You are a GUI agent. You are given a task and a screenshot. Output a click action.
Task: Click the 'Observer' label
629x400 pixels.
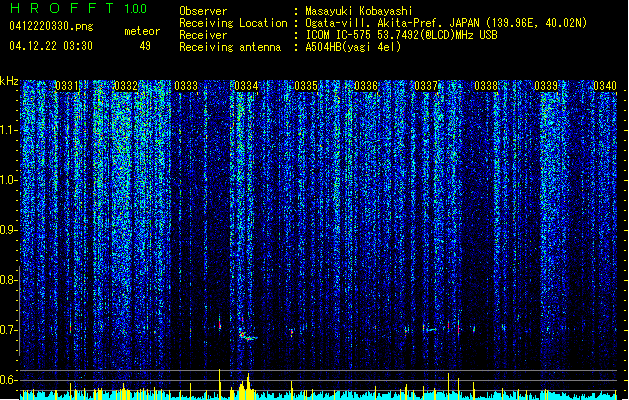pos(203,11)
